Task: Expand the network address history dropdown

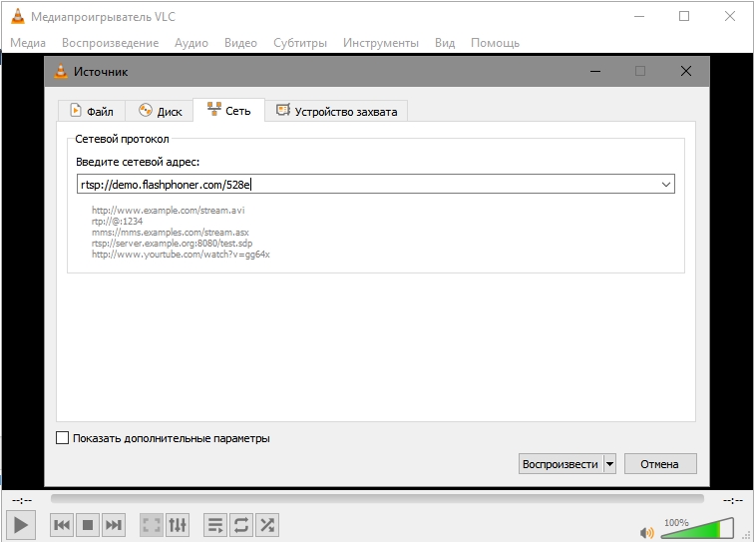Action: (x=666, y=184)
